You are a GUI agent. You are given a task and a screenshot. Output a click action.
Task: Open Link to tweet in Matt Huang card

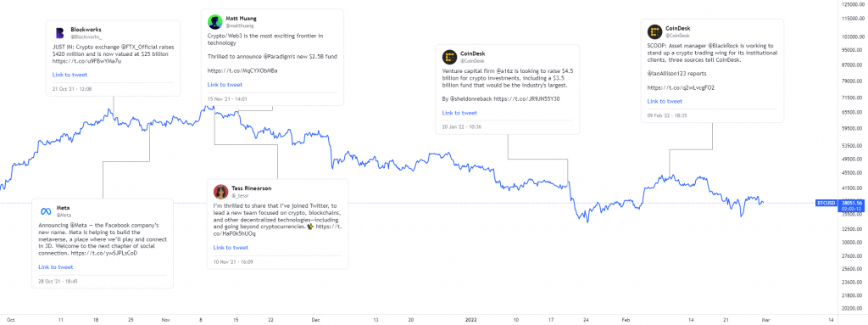(x=225, y=84)
